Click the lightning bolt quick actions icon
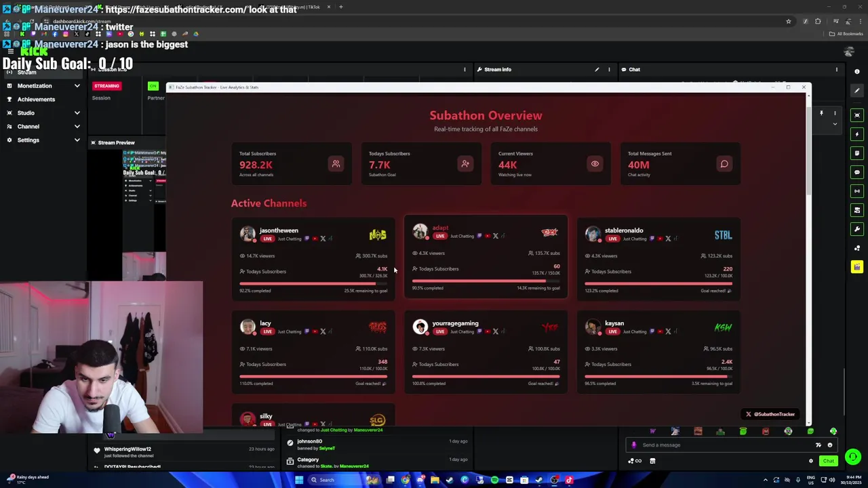868x488 pixels. point(857,134)
